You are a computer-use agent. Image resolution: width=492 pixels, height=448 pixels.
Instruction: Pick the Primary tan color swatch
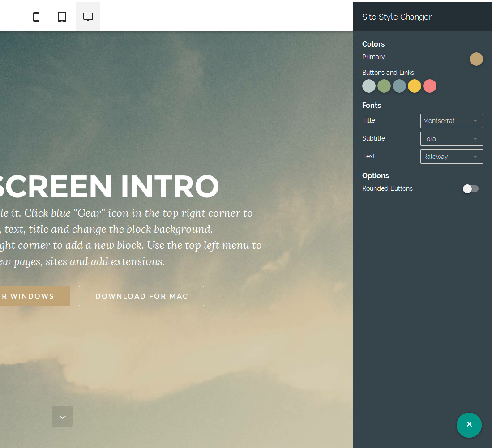point(476,59)
